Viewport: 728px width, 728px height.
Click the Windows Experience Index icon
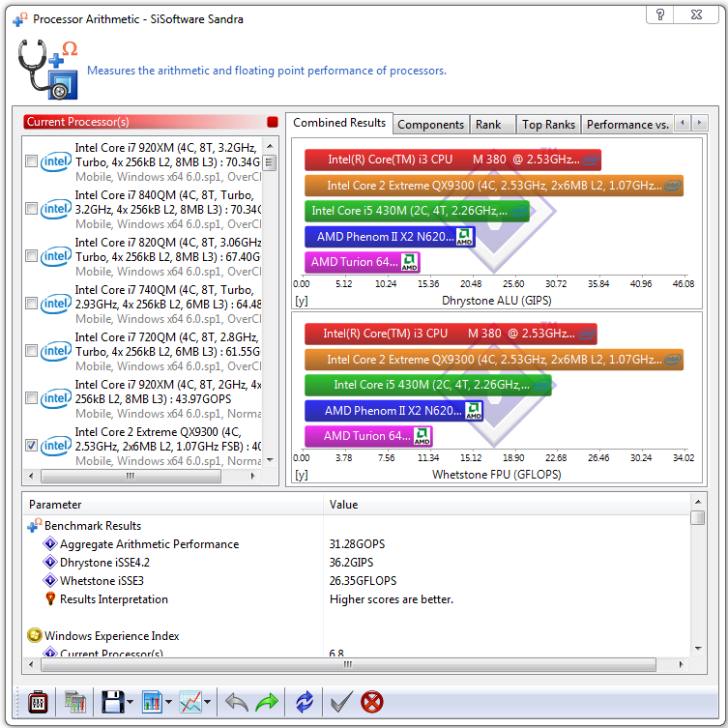(35, 635)
